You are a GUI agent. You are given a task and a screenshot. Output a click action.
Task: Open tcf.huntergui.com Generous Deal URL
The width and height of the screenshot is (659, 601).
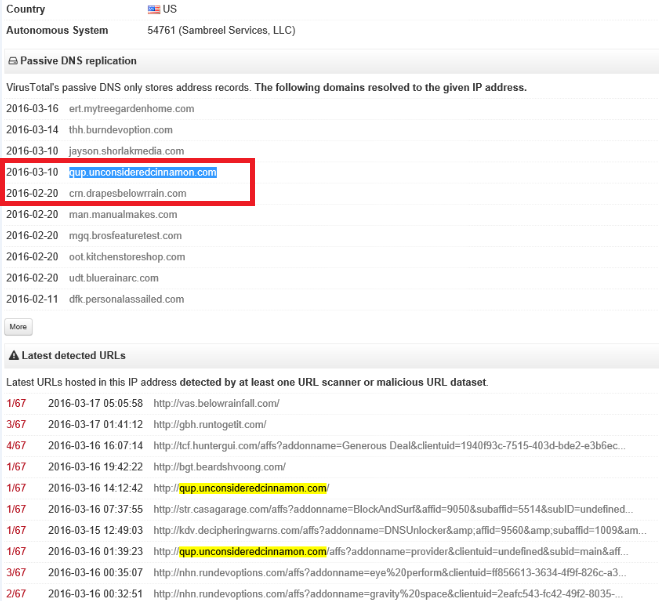390,445
